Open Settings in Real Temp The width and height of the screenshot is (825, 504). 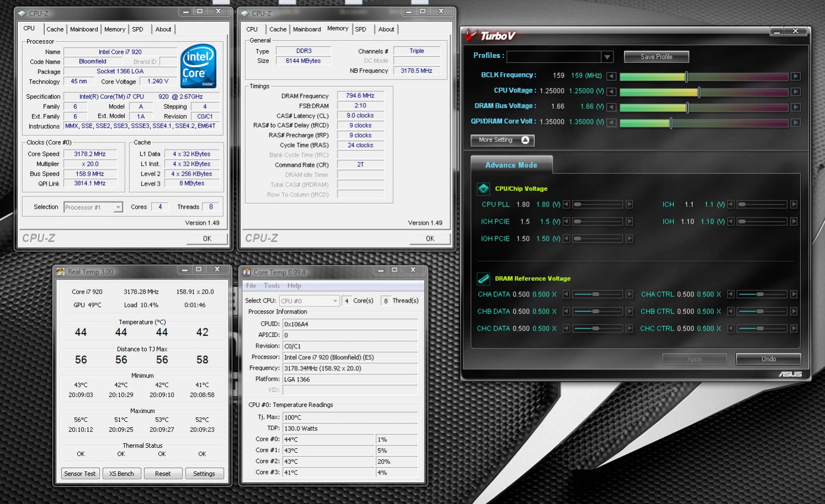point(204,474)
